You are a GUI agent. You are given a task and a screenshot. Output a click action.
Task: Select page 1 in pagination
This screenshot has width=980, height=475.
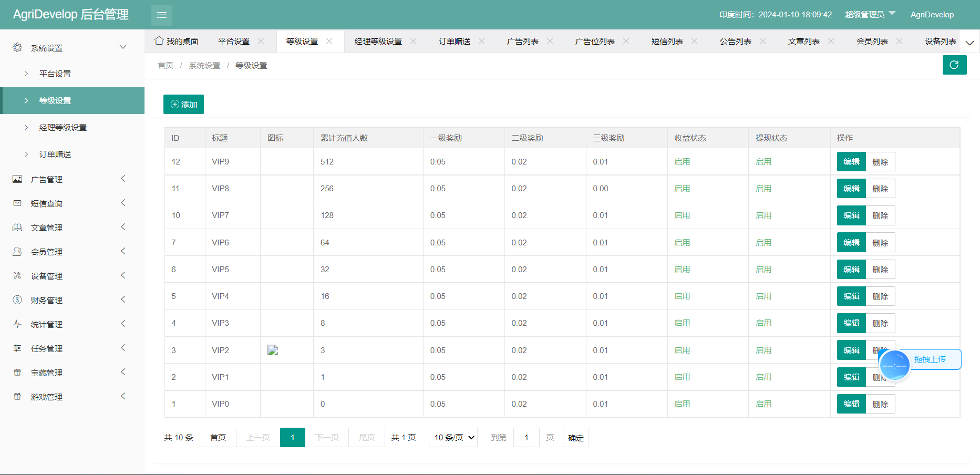(293, 437)
